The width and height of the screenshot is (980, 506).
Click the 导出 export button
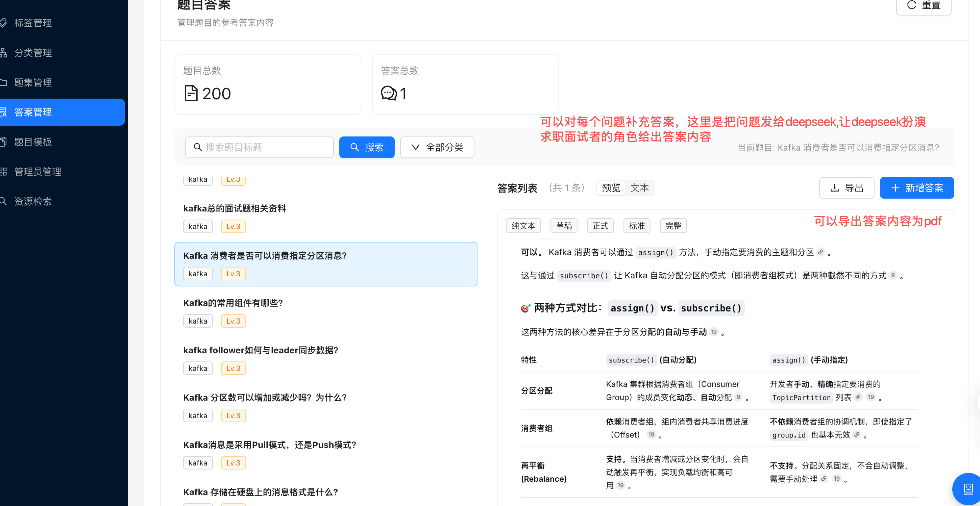point(847,188)
